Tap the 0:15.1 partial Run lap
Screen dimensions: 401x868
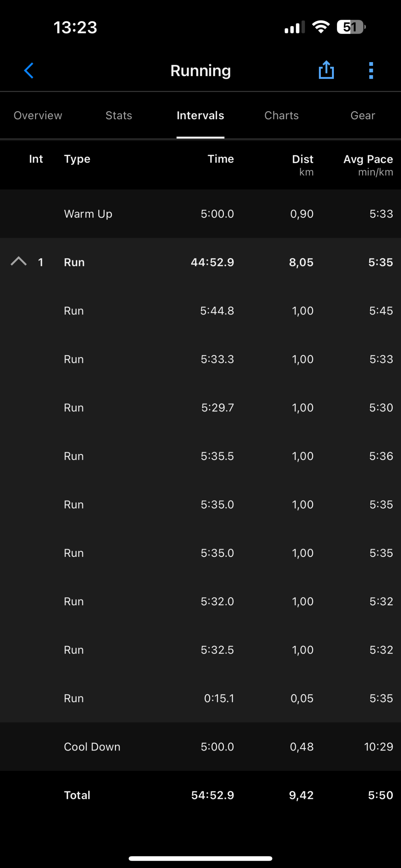point(200,698)
